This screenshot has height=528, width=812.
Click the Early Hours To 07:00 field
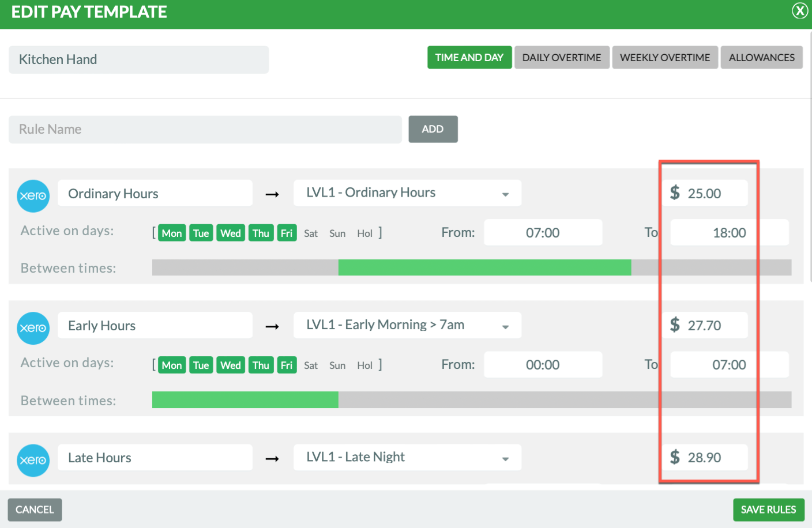[730, 364]
